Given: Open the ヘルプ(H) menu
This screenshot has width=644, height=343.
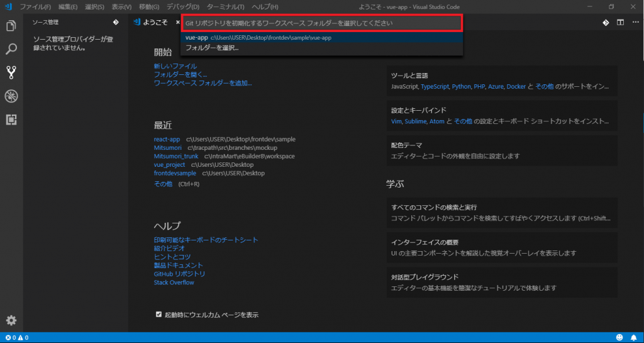Looking at the screenshot, I should pos(265,7).
